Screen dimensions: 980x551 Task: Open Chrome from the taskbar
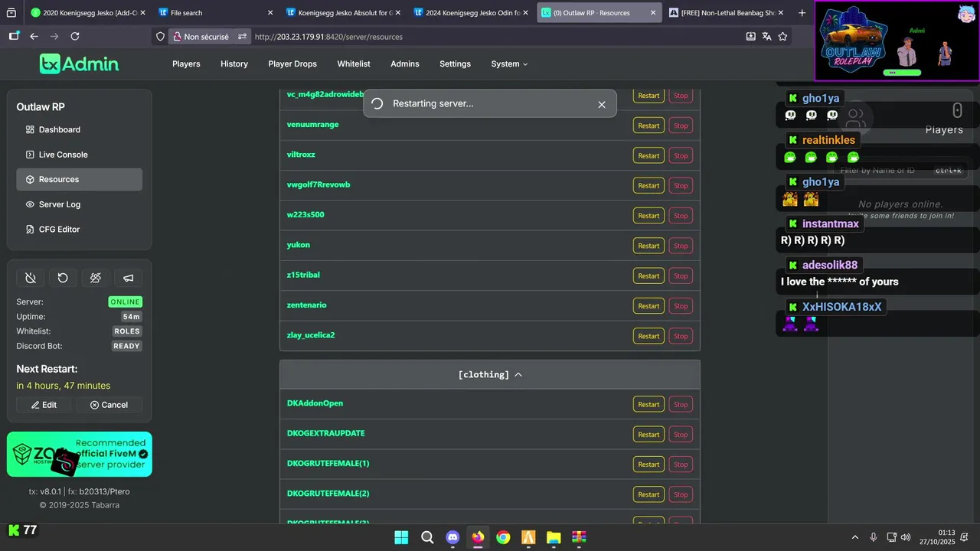pos(503,537)
